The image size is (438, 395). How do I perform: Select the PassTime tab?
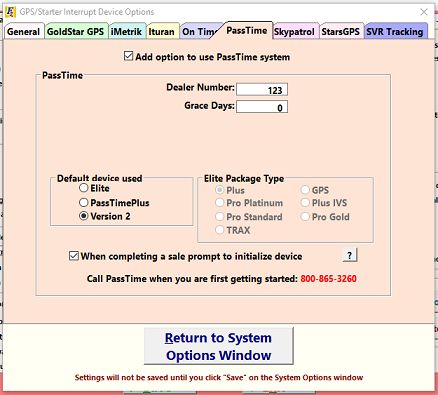tap(247, 30)
